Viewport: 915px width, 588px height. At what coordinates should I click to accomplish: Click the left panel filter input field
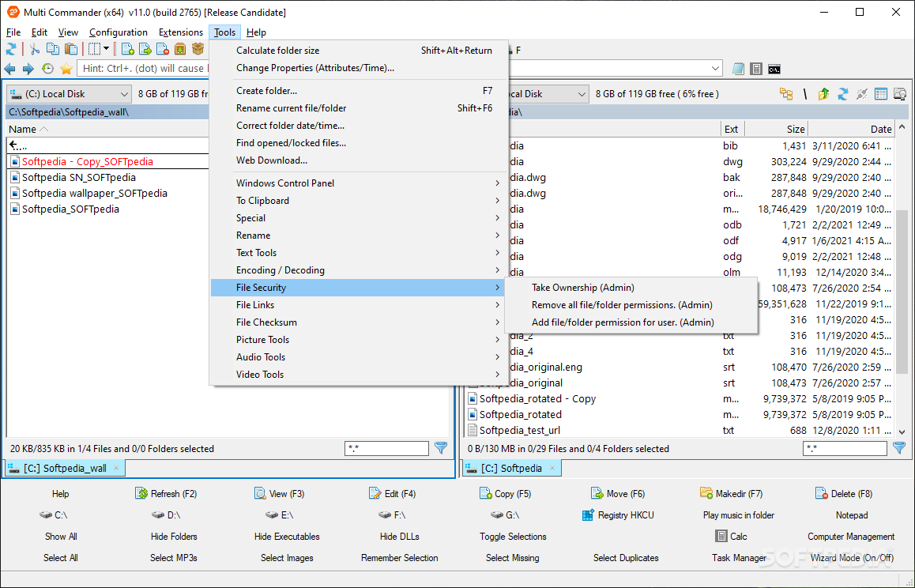point(386,448)
